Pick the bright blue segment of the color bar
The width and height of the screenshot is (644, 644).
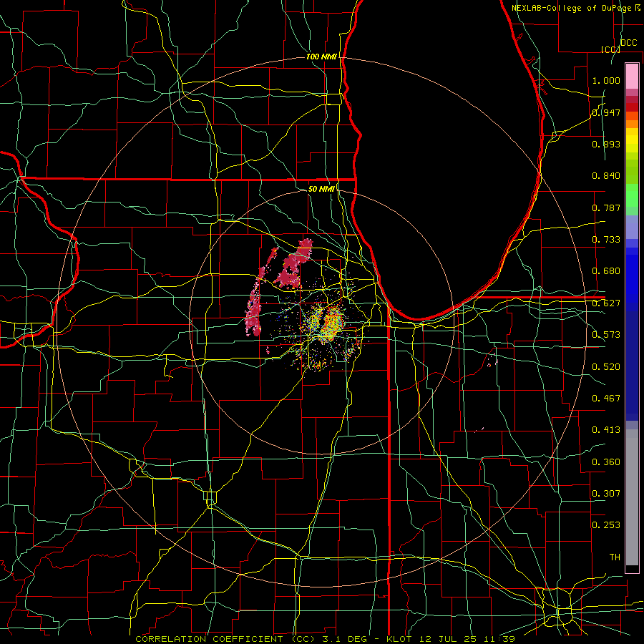click(632, 279)
